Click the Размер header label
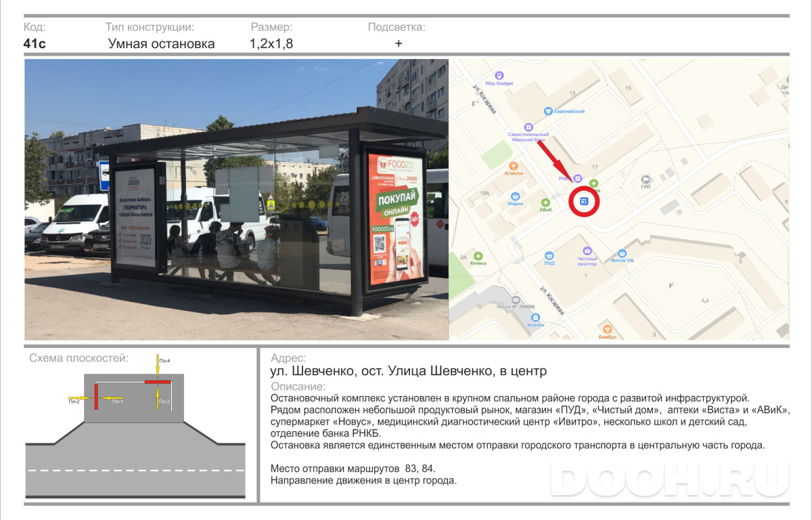 point(271,27)
